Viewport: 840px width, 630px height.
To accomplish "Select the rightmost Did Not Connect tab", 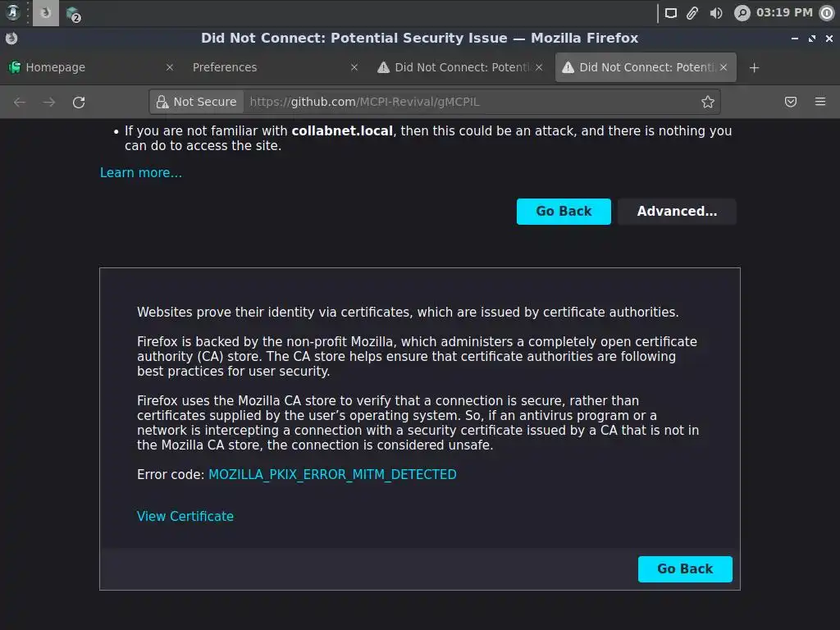I will [x=646, y=67].
